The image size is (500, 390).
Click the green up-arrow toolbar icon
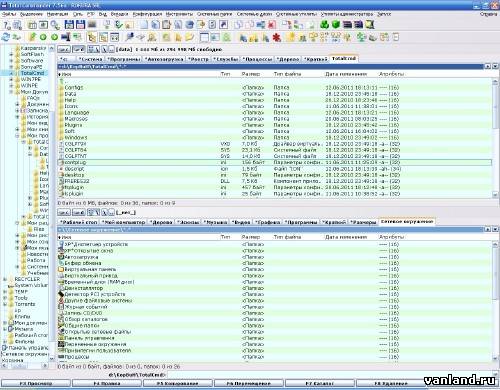[32, 37]
